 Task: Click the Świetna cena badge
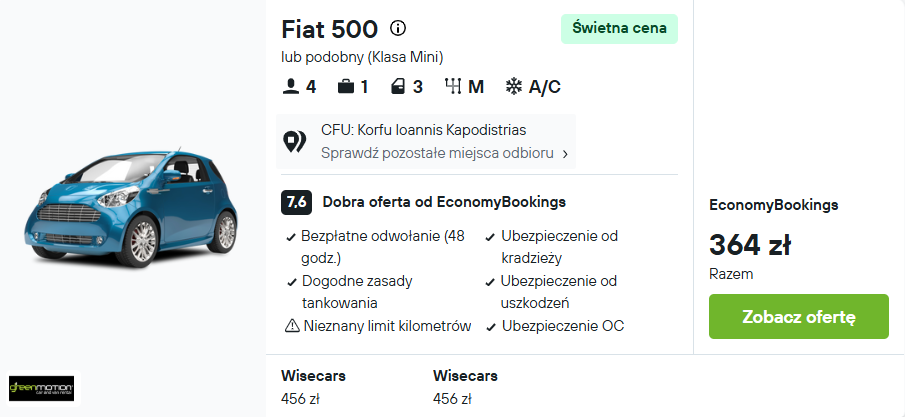click(x=619, y=28)
